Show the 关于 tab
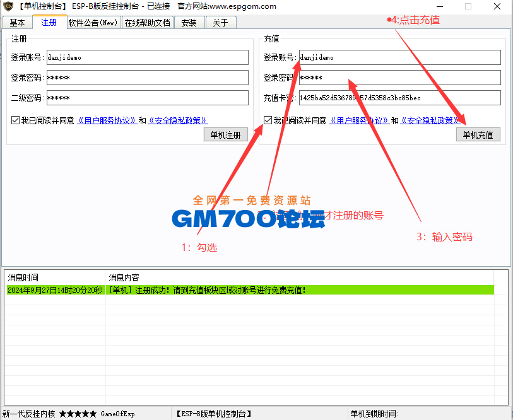The image size is (513, 420). click(x=220, y=23)
